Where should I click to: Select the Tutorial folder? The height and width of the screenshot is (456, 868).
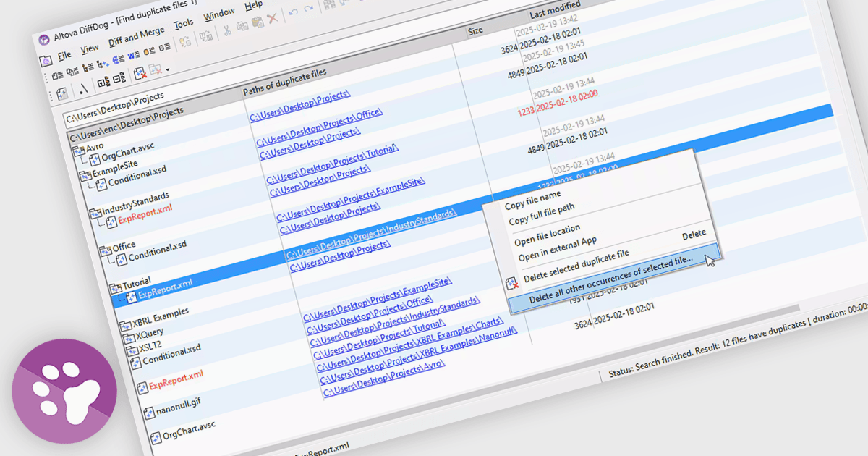[x=135, y=282]
